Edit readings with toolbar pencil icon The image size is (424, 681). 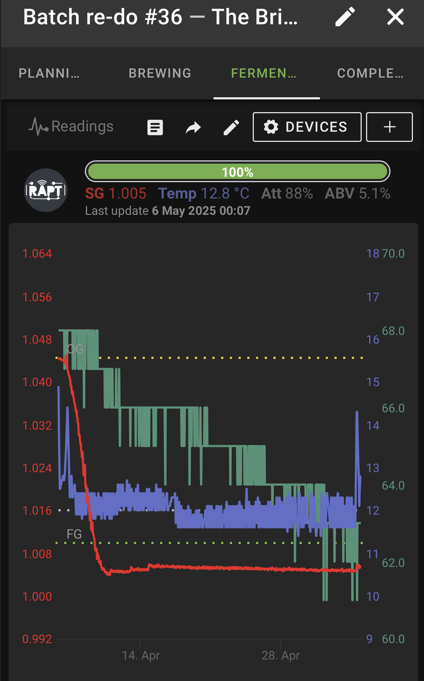pos(231,127)
